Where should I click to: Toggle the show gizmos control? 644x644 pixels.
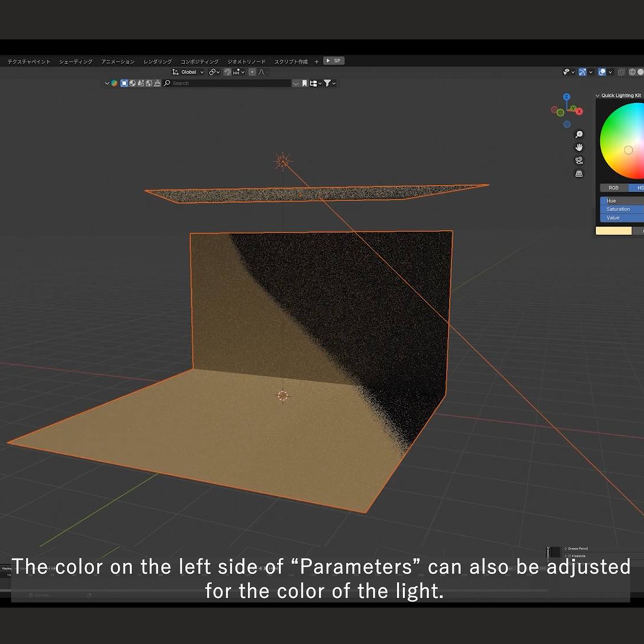click(567, 72)
